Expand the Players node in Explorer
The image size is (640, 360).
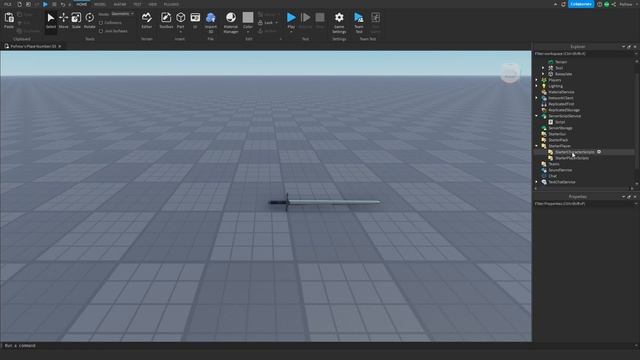537,80
